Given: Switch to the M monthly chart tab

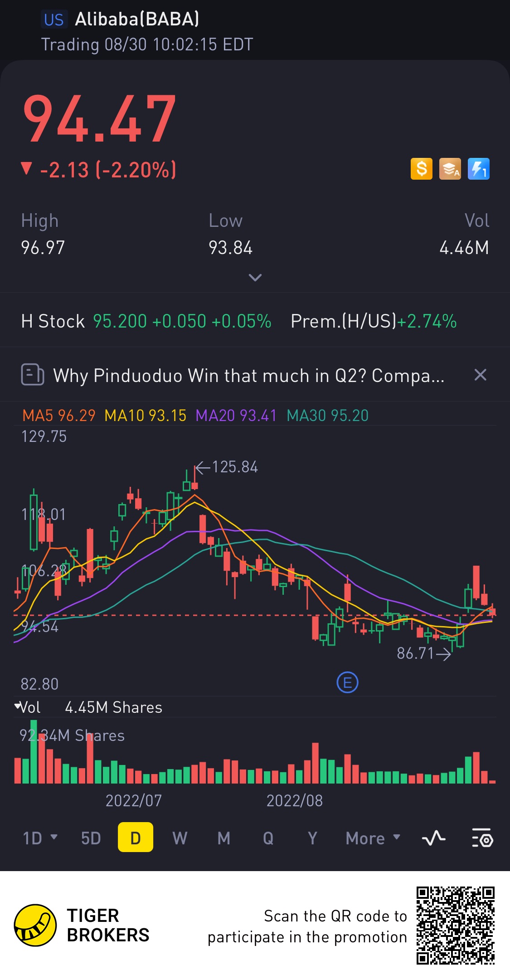Looking at the screenshot, I should pos(224,838).
